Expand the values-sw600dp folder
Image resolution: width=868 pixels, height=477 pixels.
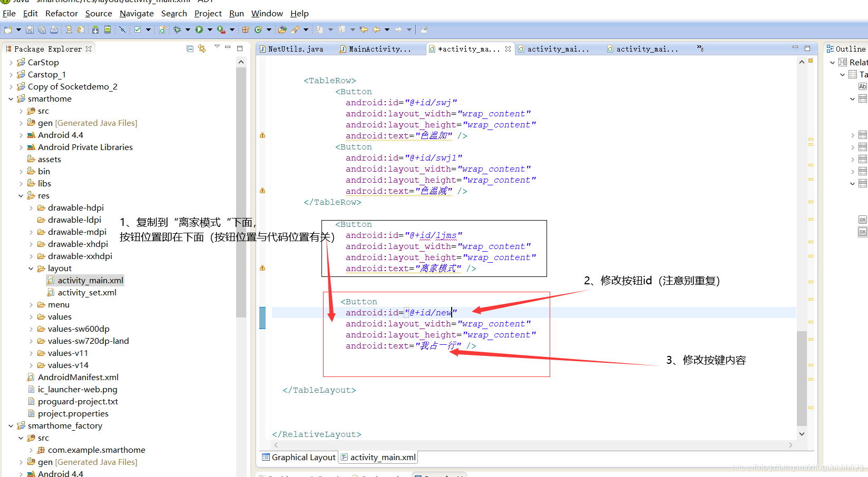(31, 329)
